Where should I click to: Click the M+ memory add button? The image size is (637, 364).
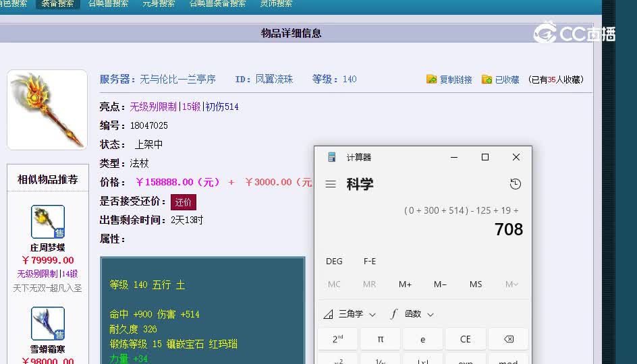coord(405,284)
